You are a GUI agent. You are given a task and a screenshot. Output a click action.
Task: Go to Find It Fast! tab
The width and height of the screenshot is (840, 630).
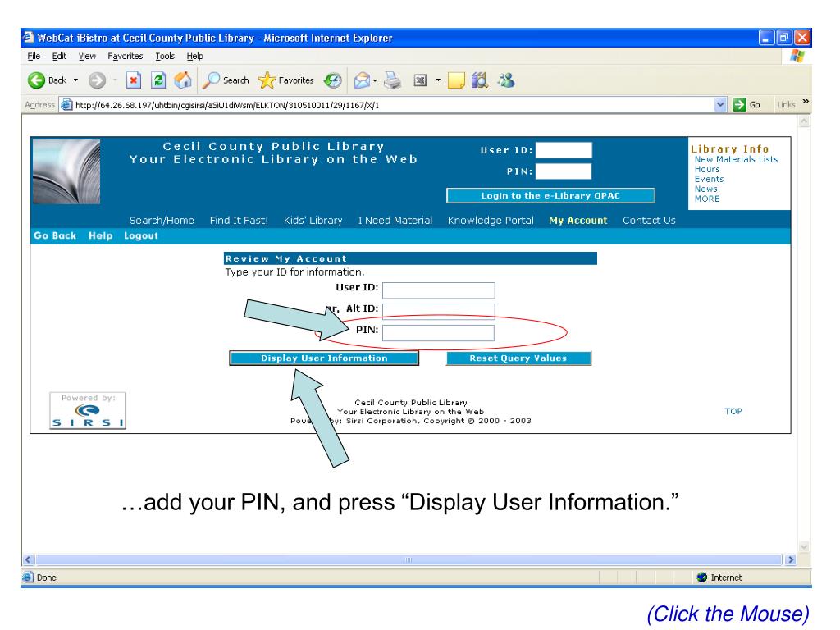pos(239,220)
